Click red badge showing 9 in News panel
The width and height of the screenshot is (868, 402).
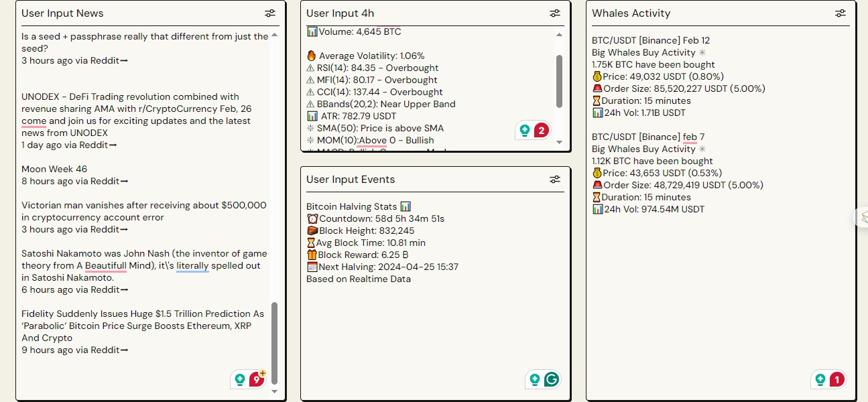(256, 380)
